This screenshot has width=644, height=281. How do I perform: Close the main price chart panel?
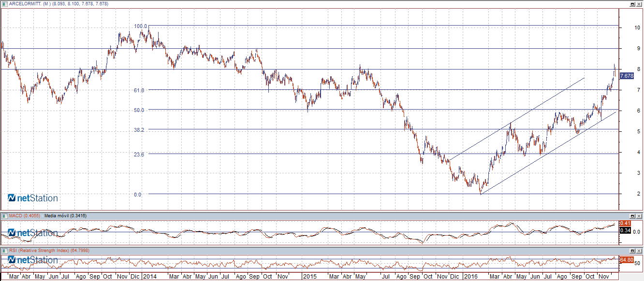[639, 3]
